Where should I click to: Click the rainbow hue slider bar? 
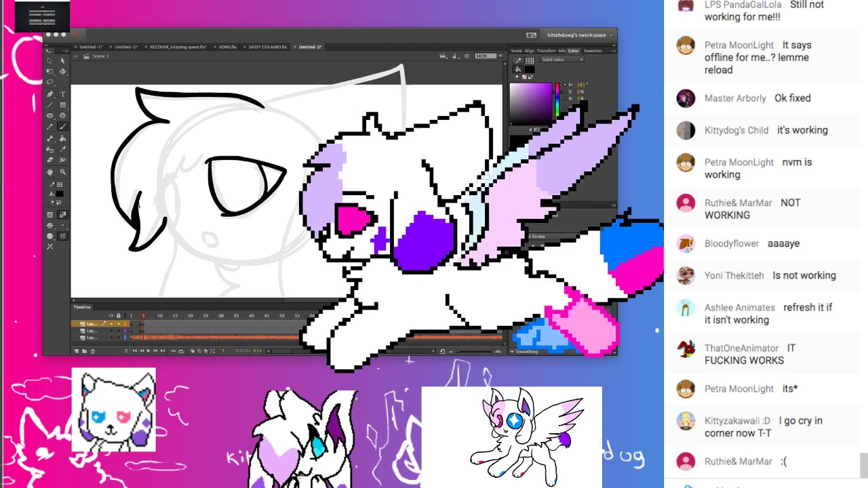tap(557, 99)
